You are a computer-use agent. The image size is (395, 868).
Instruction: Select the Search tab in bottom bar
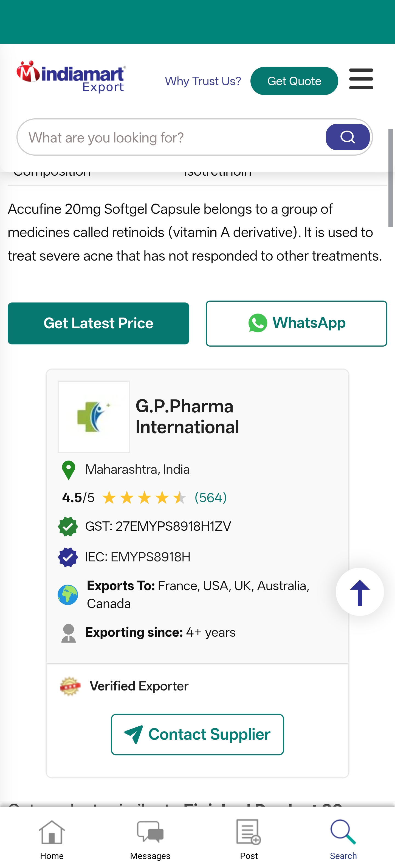click(x=343, y=839)
